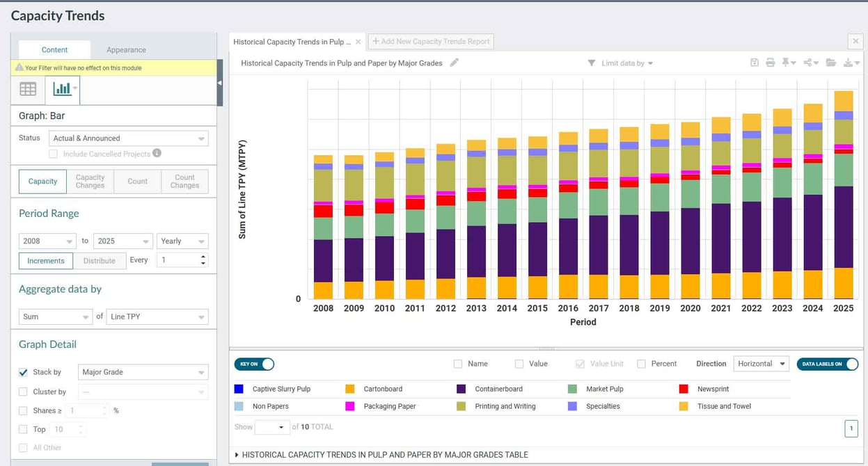Close the Historical Capacity Trends tab
This screenshot has width=868, height=466.
(358, 42)
